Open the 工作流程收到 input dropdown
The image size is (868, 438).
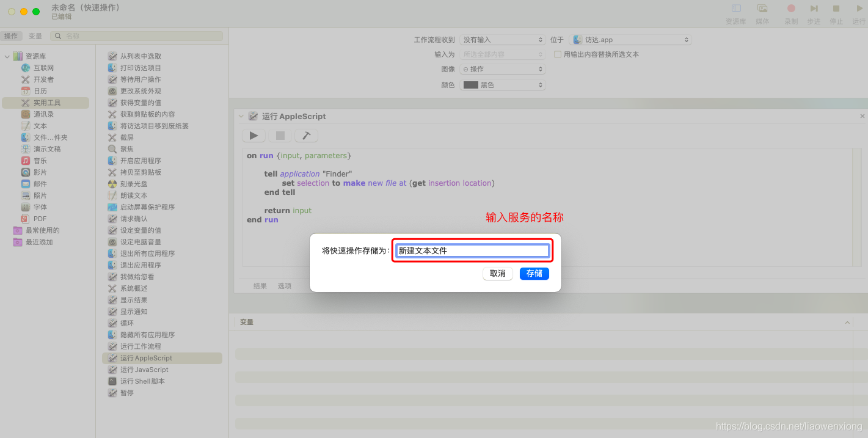point(502,40)
